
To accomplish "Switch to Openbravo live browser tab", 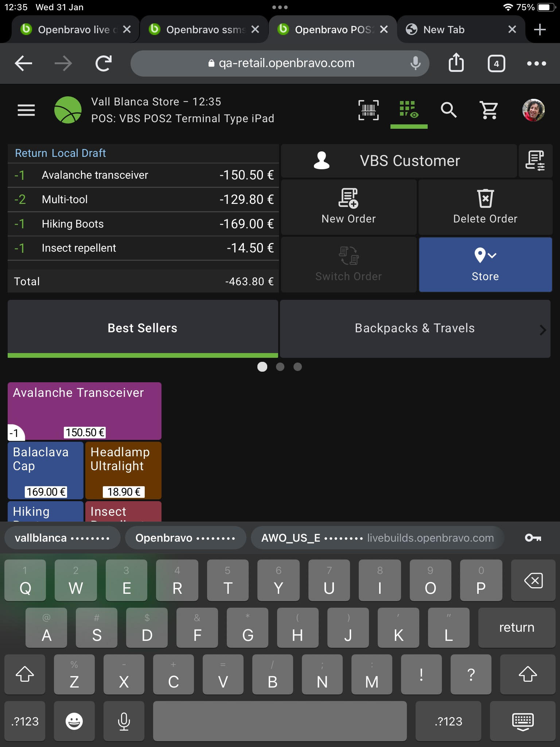I will (75, 30).
